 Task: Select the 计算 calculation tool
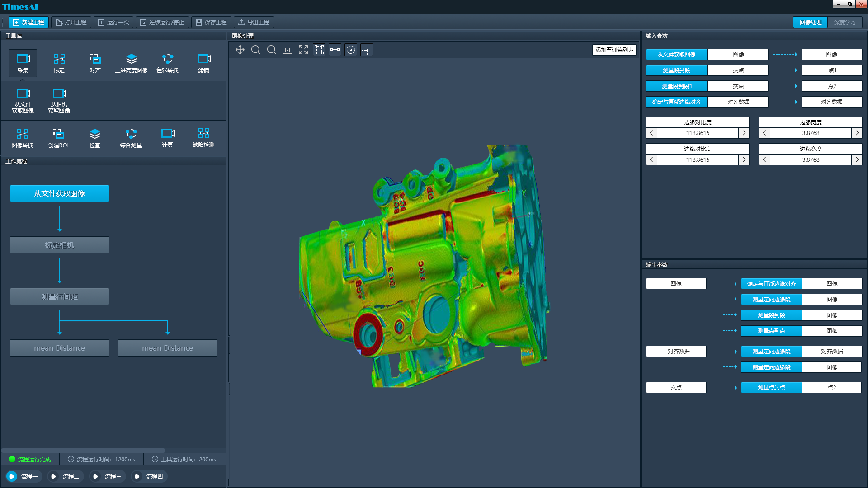[x=168, y=138]
